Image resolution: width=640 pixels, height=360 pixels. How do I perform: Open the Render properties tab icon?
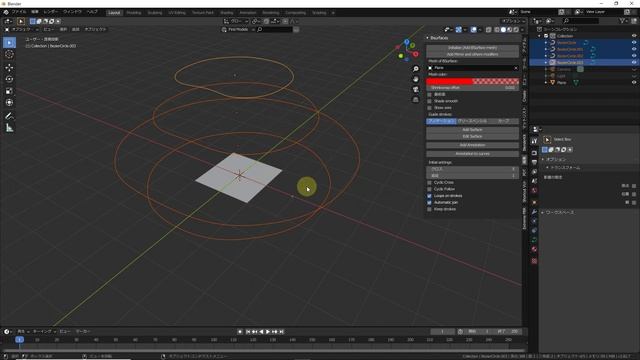click(x=534, y=153)
